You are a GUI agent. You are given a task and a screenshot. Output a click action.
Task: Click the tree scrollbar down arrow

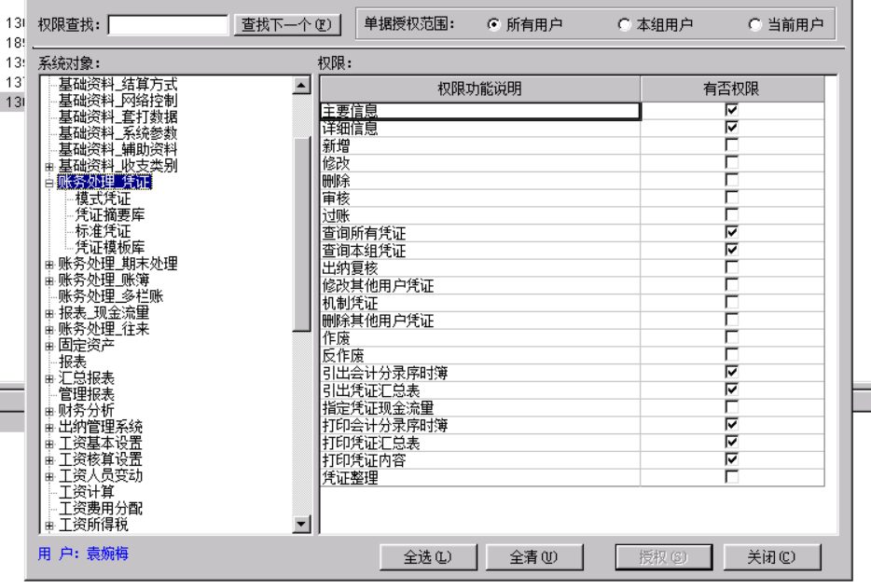point(300,524)
